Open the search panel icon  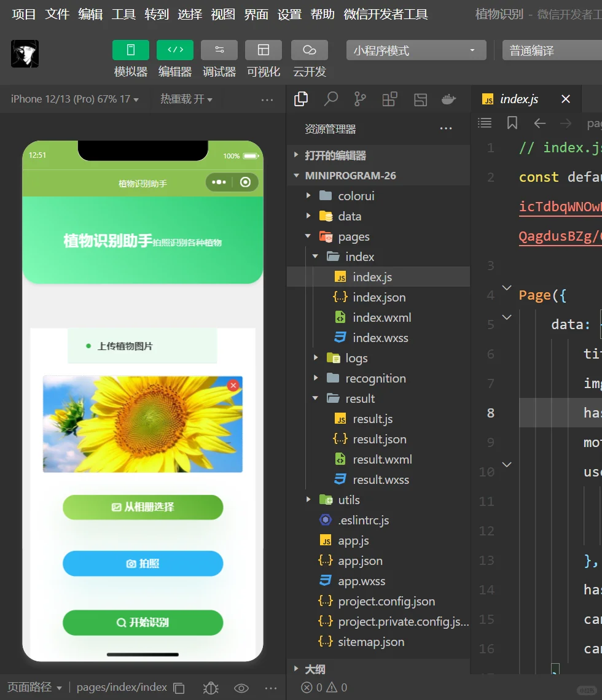[330, 99]
